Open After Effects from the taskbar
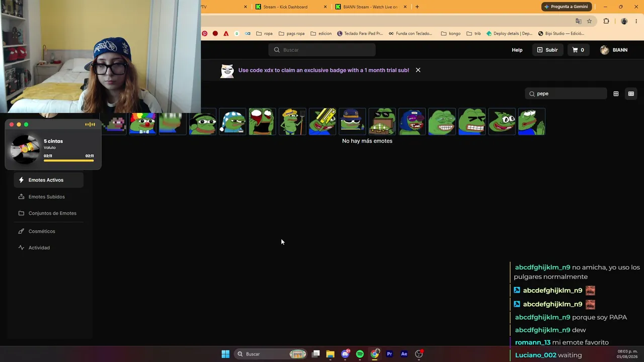 tap(404, 354)
